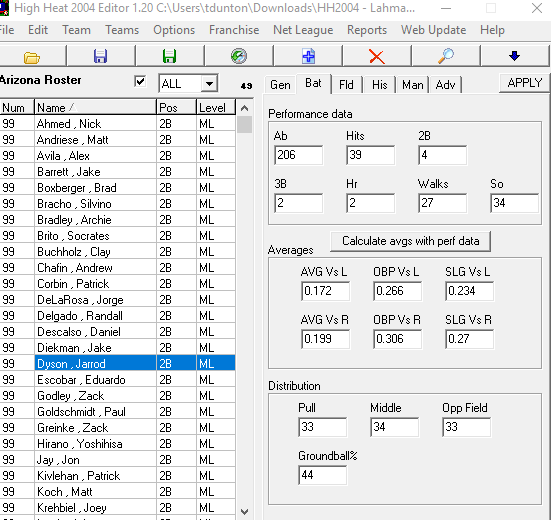Click the green circular refresh icon

(x=239, y=56)
